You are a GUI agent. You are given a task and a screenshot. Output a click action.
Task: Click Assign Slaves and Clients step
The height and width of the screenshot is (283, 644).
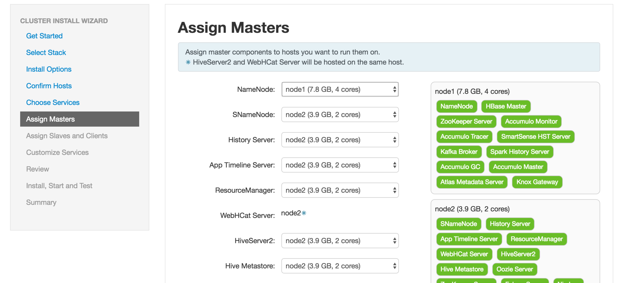click(x=67, y=136)
